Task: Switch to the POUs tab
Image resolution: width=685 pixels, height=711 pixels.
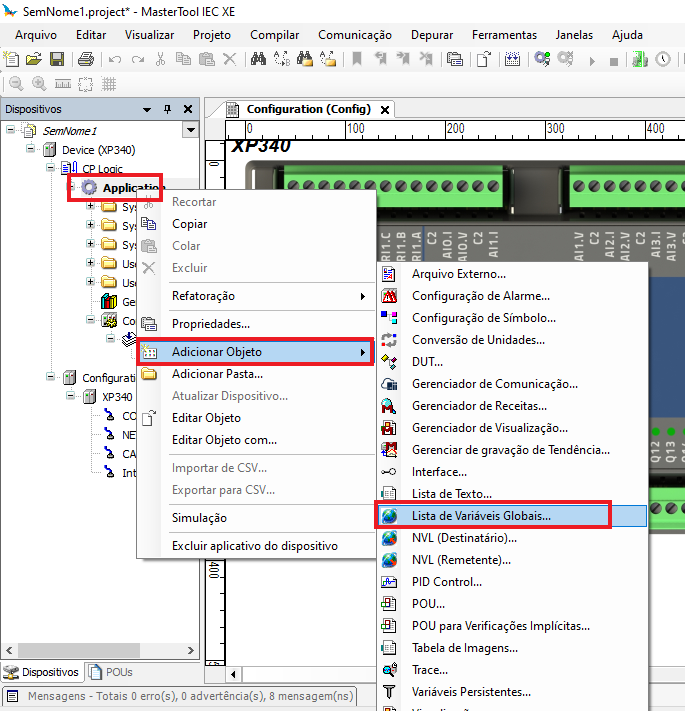Action: (x=111, y=672)
